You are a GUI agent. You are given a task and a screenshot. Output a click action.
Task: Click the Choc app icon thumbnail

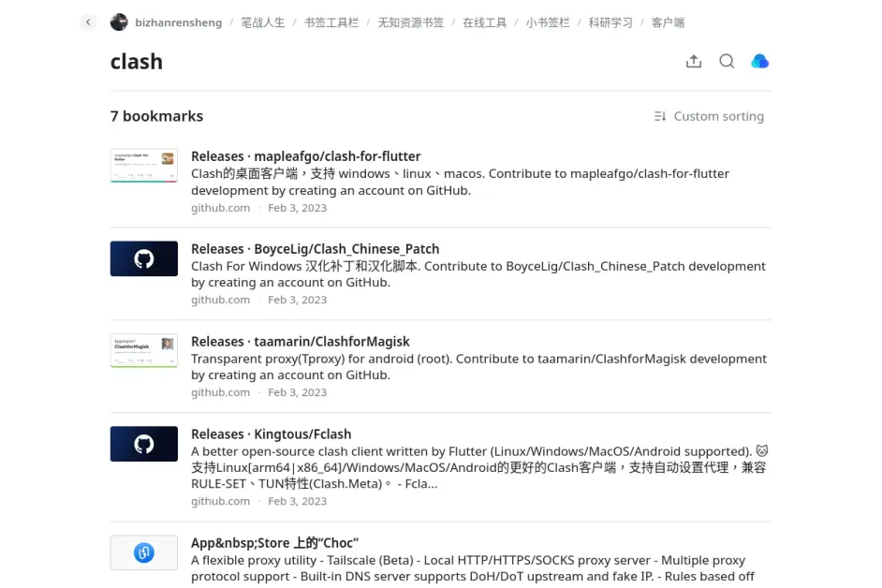coord(144,553)
